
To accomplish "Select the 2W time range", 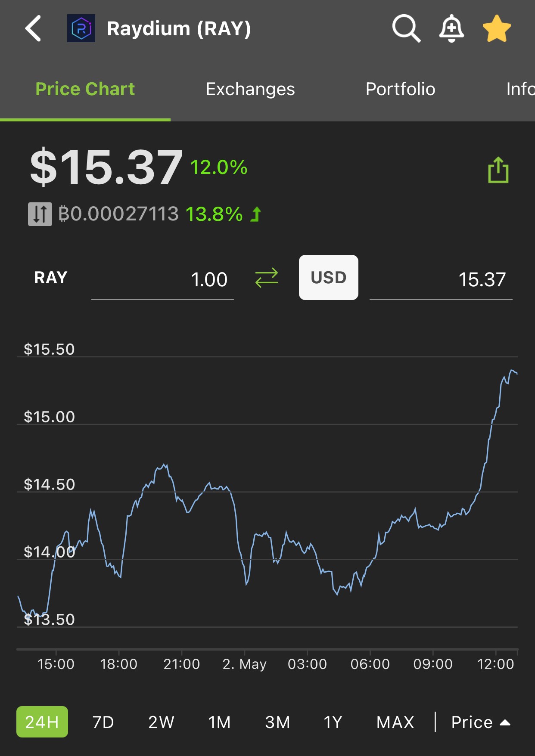I will coord(162,722).
